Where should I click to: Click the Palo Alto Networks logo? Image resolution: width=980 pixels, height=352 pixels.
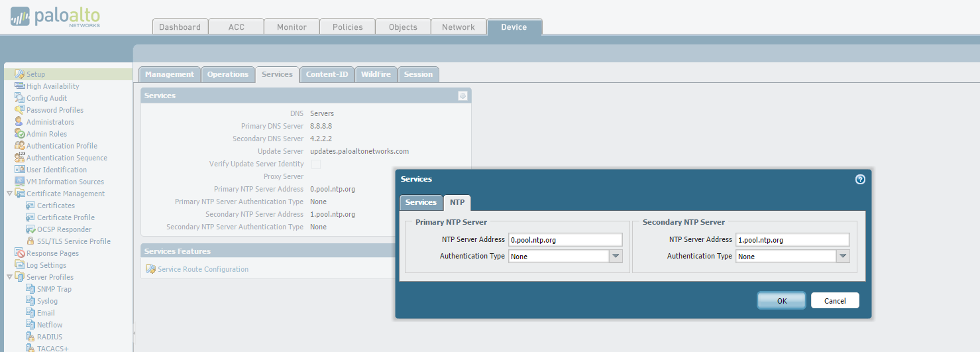coord(55,18)
